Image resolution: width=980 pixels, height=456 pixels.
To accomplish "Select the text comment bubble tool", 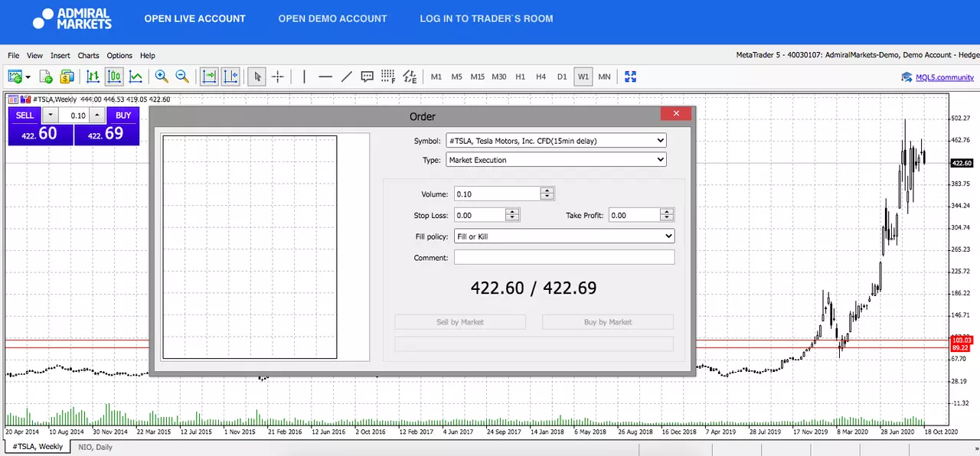I will (x=367, y=77).
